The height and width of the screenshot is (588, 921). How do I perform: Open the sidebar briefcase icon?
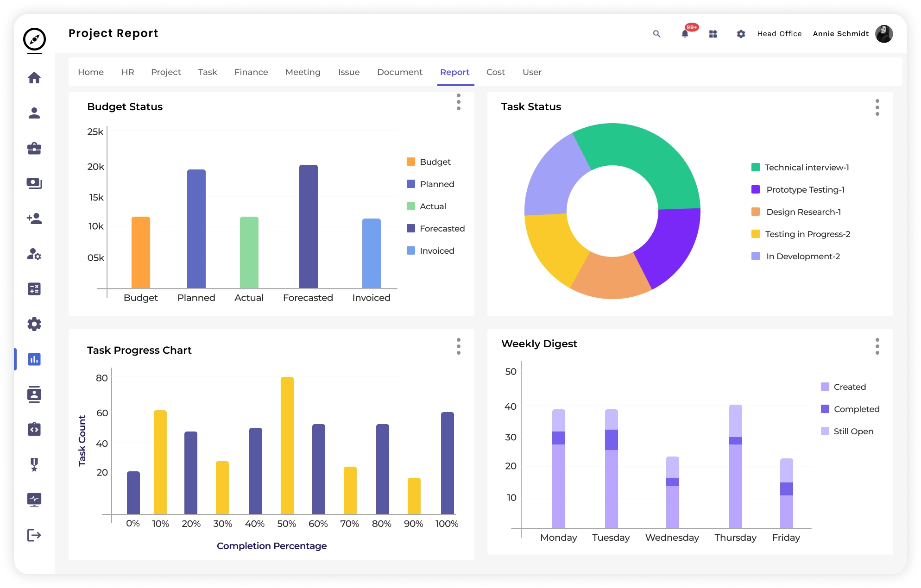34,148
